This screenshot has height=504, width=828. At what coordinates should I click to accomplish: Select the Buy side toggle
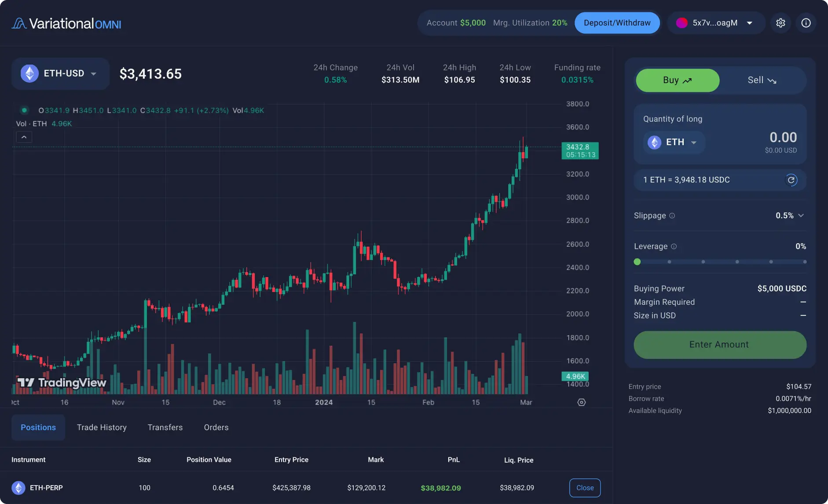tap(678, 80)
